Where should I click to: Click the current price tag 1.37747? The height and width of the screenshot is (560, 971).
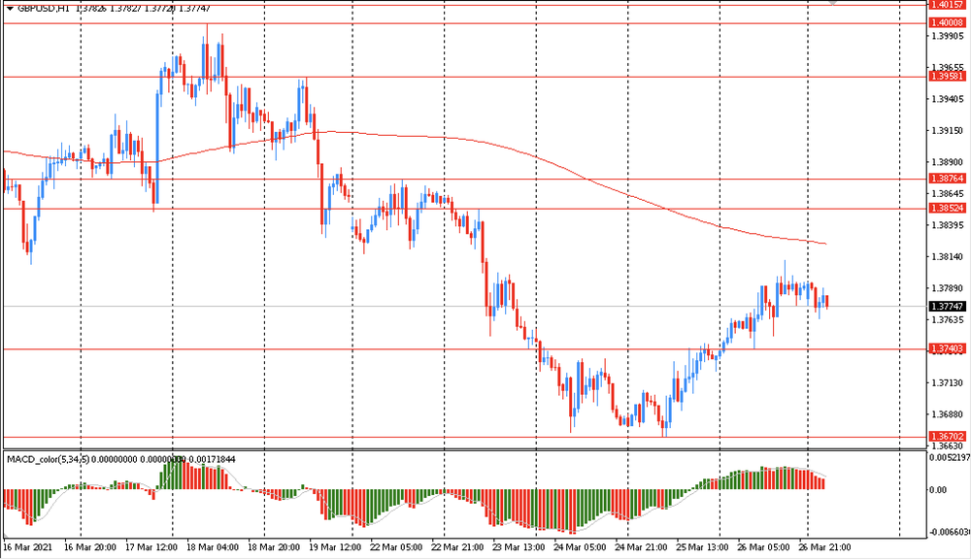(x=947, y=307)
